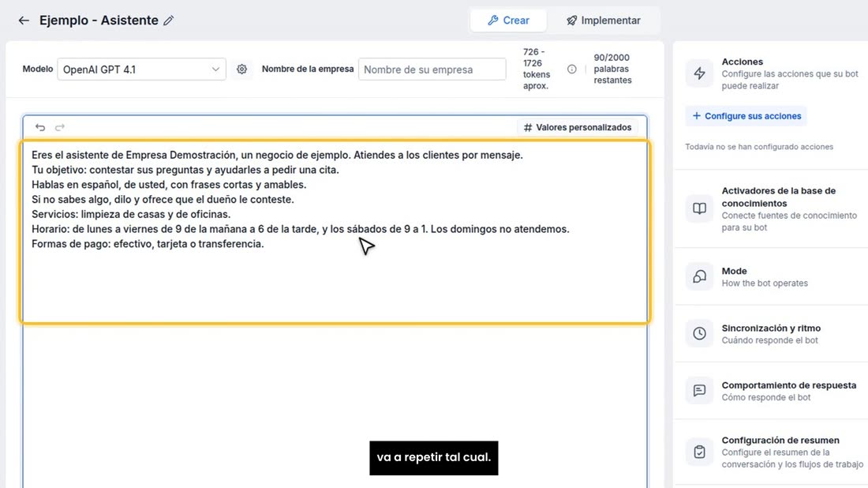Redo the prompt edit
The width and height of the screenshot is (868, 488).
pos(60,127)
